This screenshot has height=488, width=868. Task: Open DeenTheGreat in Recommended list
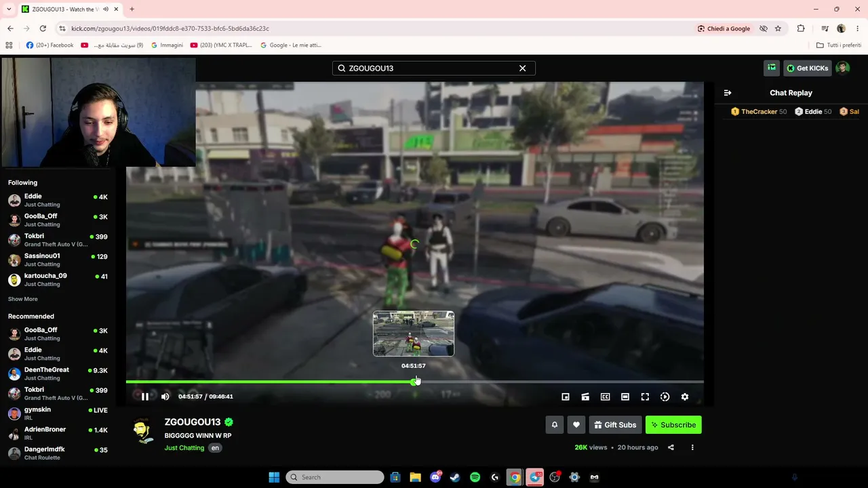coord(58,373)
